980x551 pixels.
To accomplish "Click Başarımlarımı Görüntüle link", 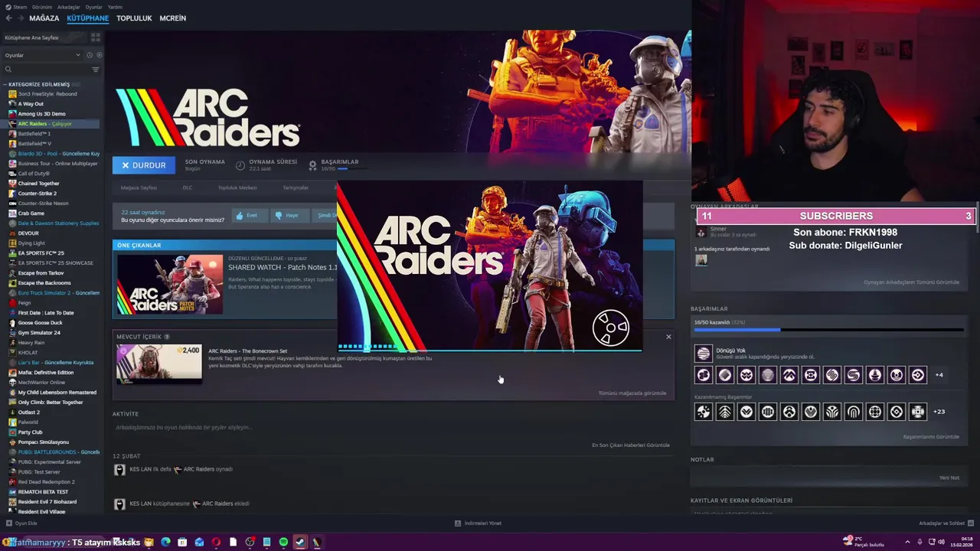I will coord(931,437).
